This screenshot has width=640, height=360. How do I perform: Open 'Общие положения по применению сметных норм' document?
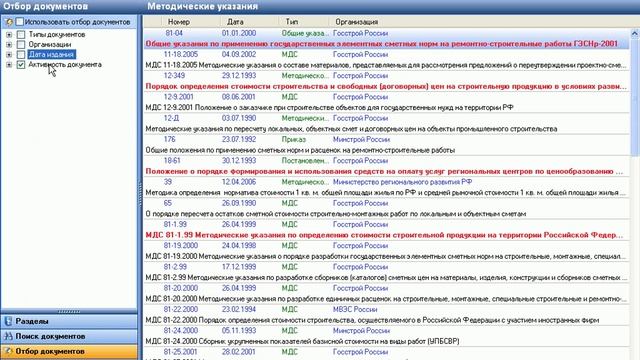tap(300, 150)
